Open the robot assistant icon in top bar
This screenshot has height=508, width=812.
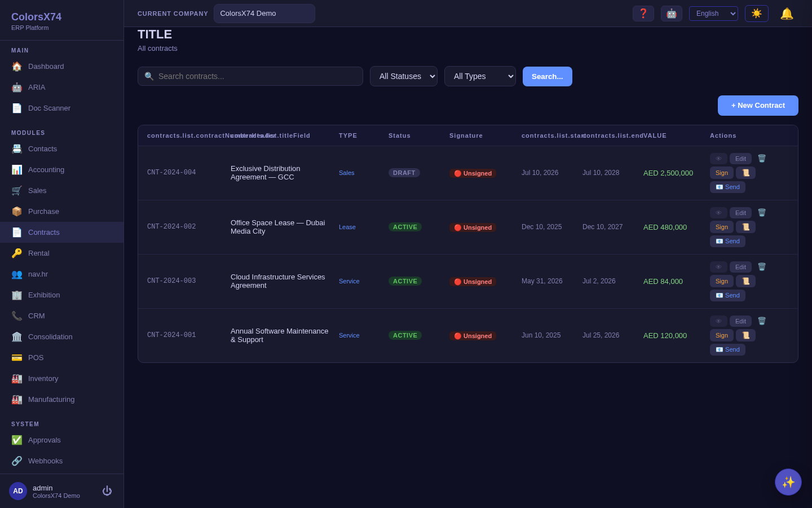[x=672, y=14]
